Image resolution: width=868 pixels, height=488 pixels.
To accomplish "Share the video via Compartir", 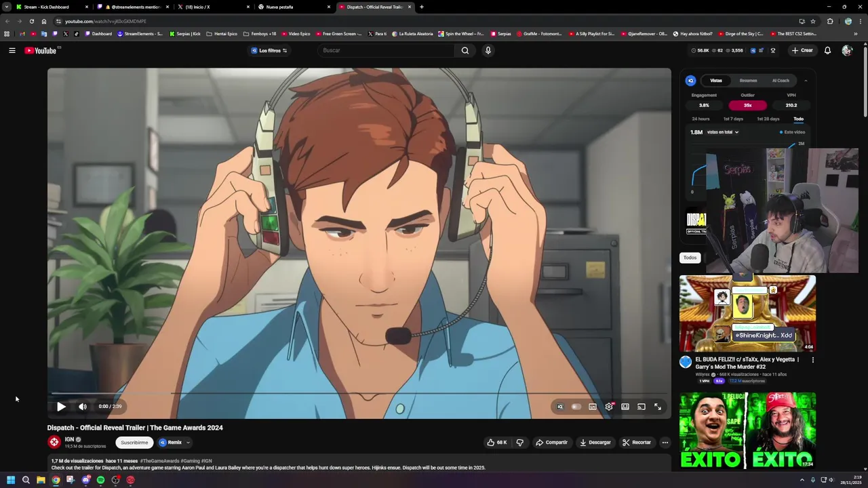I will point(551,443).
